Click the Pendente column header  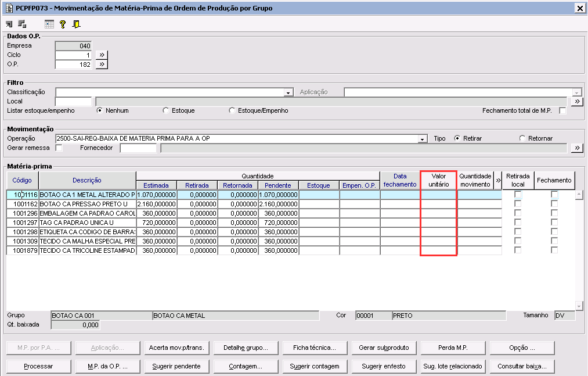(278, 185)
